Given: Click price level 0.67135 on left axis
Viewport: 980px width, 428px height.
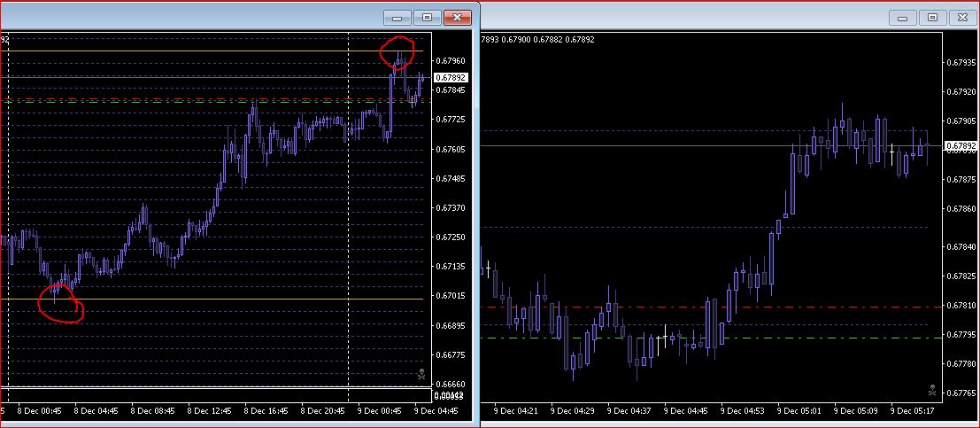Looking at the screenshot, I should pos(450,266).
